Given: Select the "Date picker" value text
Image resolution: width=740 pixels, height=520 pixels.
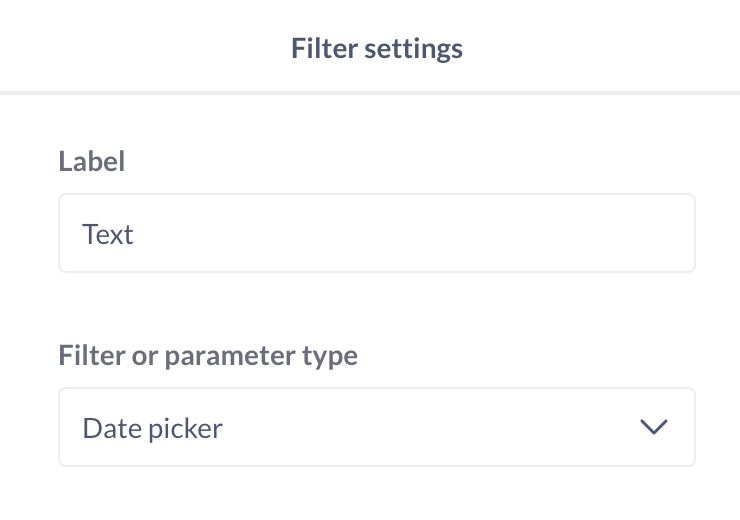Looking at the screenshot, I should pos(152,428).
